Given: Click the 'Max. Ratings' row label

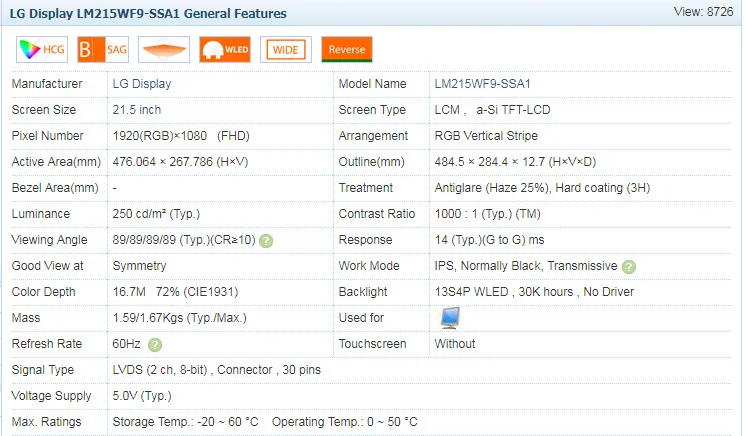Looking at the screenshot, I should click(x=47, y=422).
